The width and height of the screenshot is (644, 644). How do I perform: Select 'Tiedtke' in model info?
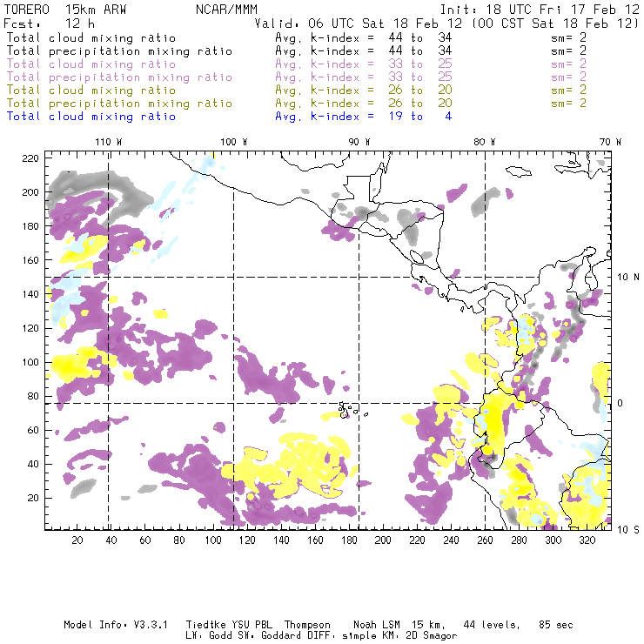pos(205,625)
